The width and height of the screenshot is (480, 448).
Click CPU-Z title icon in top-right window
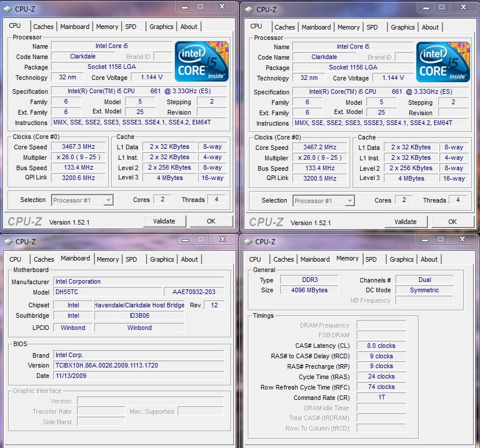point(250,10)
